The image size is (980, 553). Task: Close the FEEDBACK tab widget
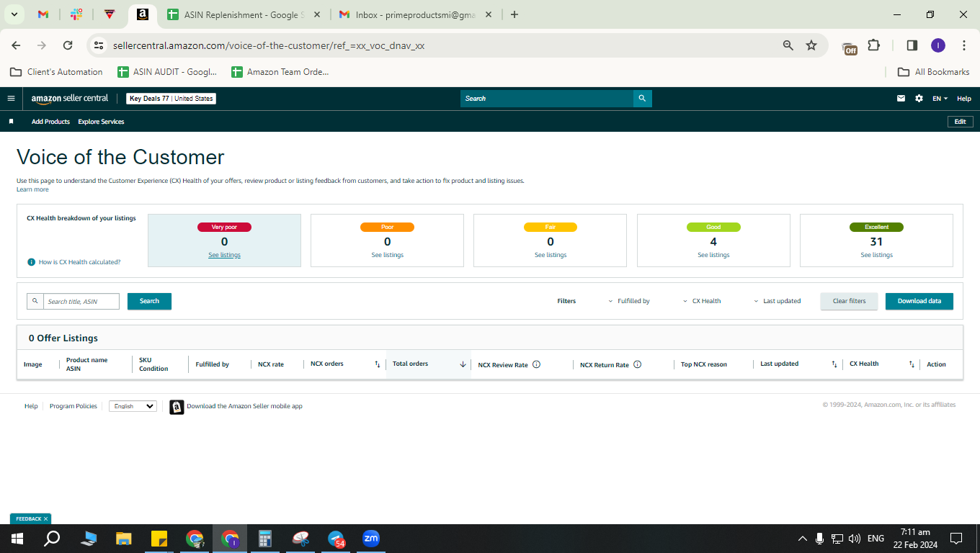tap(45, 518)
